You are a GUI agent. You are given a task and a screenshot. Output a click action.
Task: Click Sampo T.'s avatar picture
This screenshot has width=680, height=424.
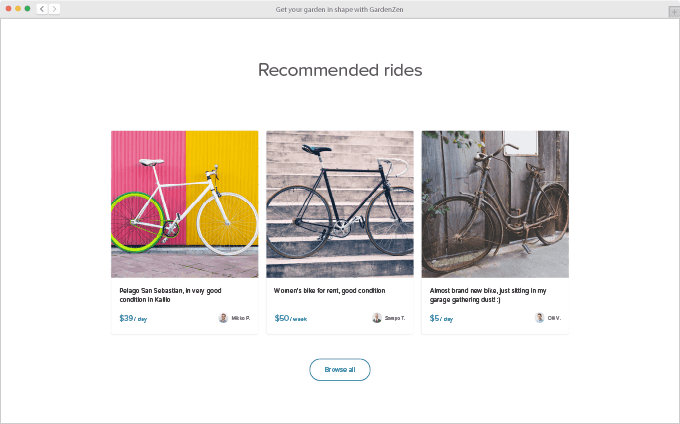click(x=377, y=318)
